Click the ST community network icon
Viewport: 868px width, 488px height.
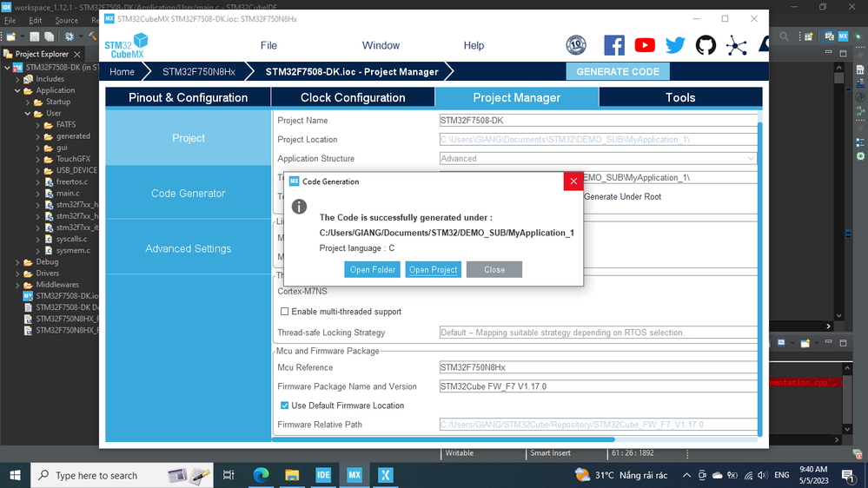pos(736,45)
